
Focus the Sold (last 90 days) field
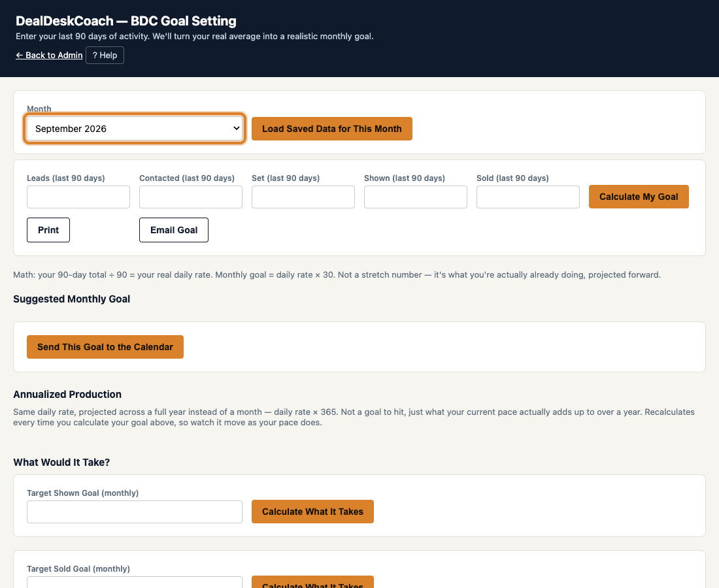527,197
